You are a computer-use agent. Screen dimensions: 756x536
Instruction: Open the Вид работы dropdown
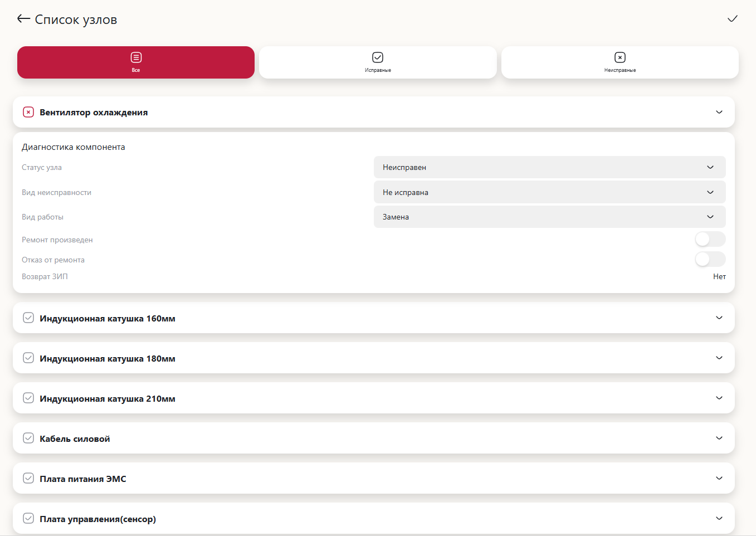click(549, 217)
